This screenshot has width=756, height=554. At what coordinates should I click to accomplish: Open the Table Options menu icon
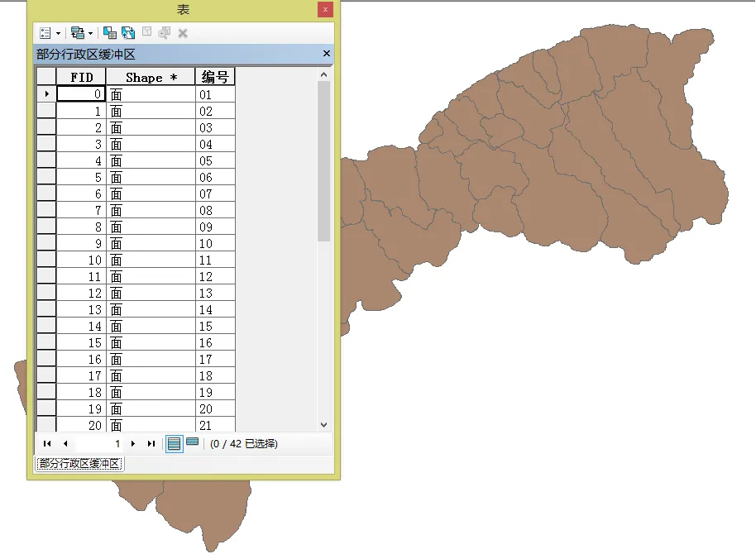45,33
